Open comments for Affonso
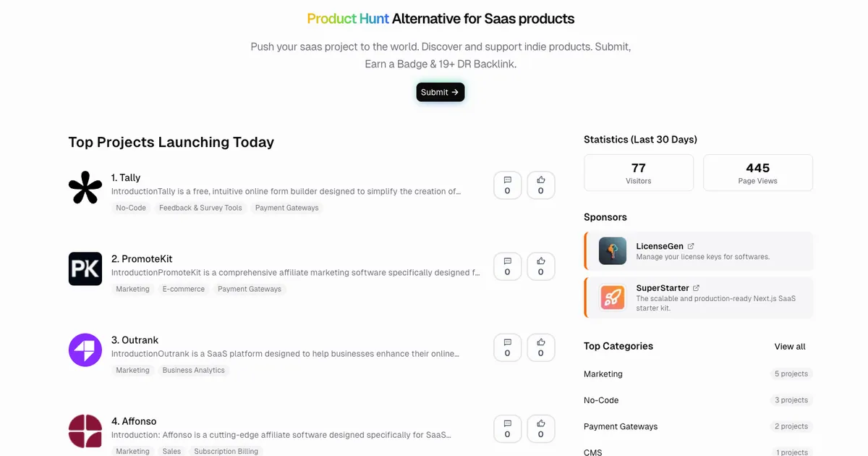This screenshot has height=456, width=868. [x=507, y=428]
